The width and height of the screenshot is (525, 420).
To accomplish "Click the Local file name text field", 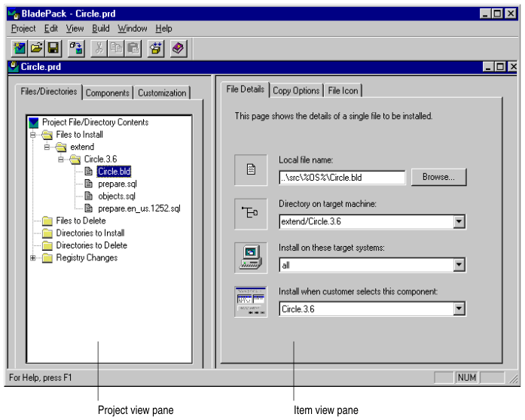I will [341, 178].
